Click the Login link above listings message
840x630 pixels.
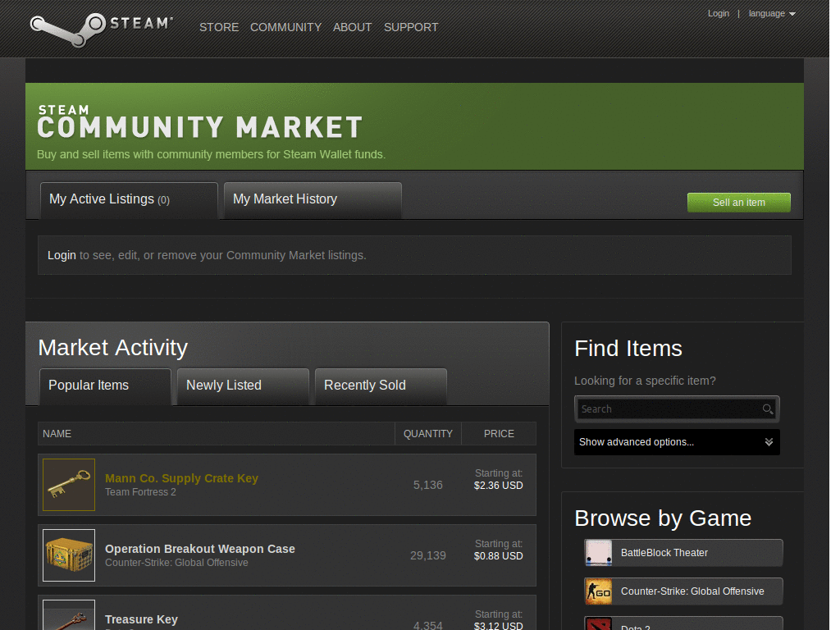(x=62, y=255)
